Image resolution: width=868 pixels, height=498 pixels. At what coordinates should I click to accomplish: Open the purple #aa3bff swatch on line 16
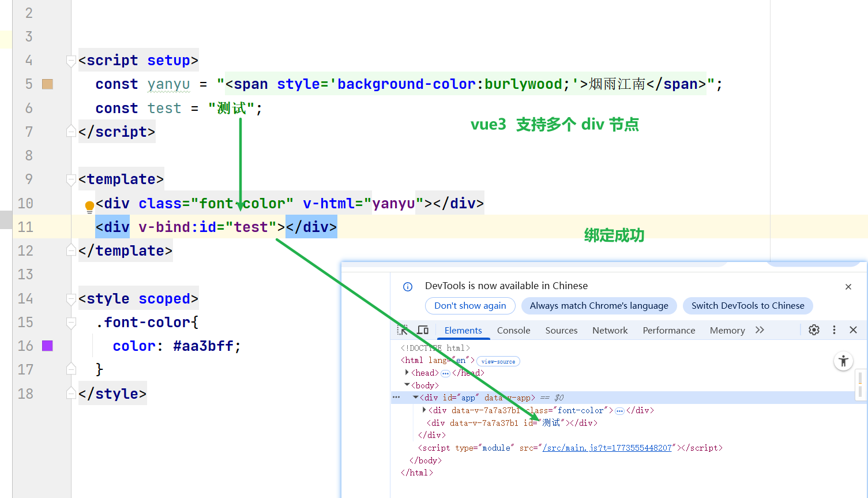pos(48,346)
